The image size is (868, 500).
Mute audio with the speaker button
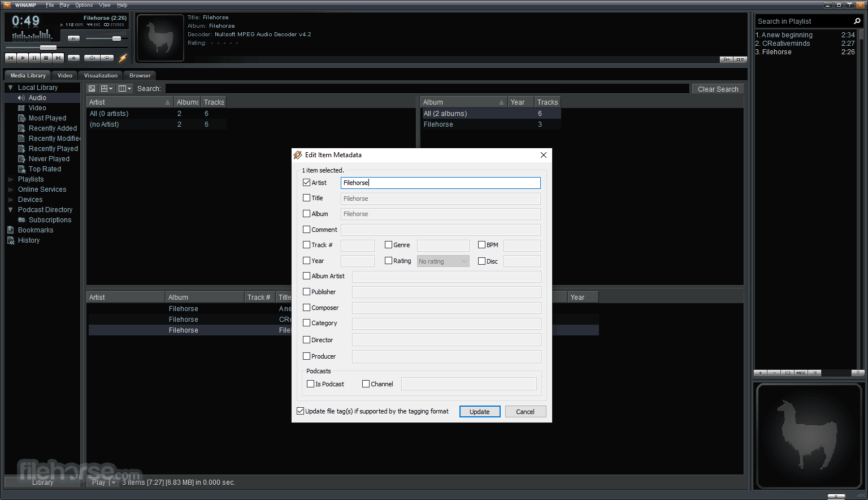(x=73, y=38)
